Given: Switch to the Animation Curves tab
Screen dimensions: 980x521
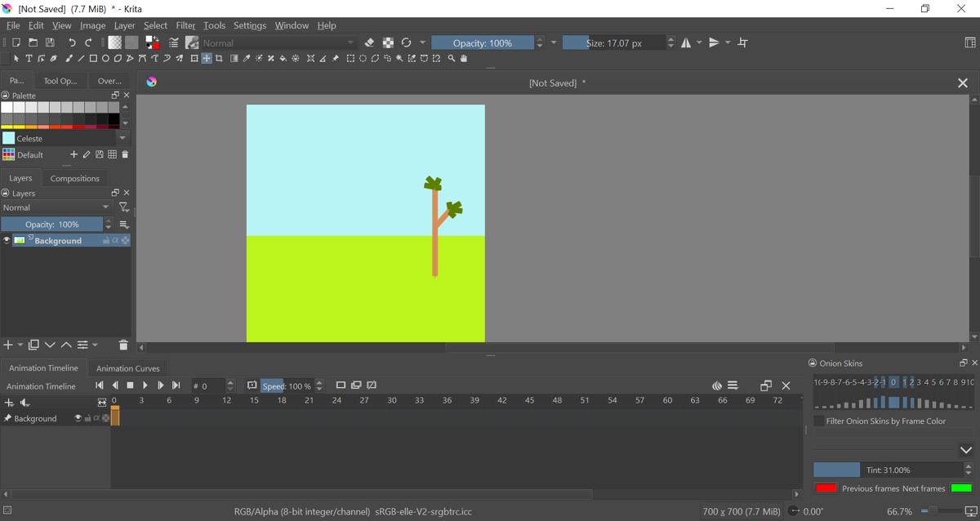Looking at the screenshot, I should click(x=127, y=367).
